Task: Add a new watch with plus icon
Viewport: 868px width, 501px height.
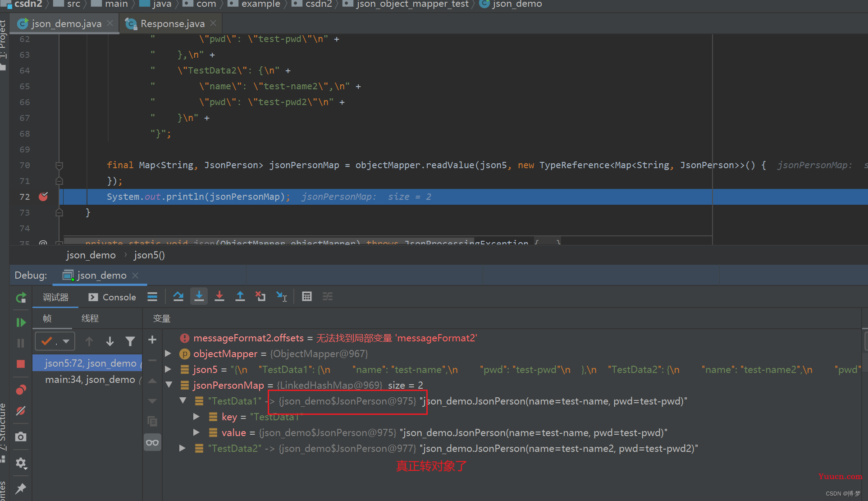Action: click(152, 340)
